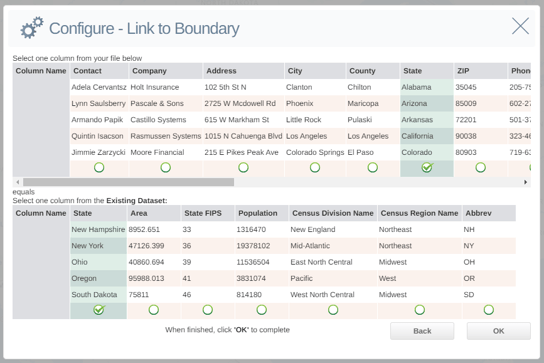Click the Alabama cell in State column
This screenshot has width=544, height=363.
tap(427, 87)
